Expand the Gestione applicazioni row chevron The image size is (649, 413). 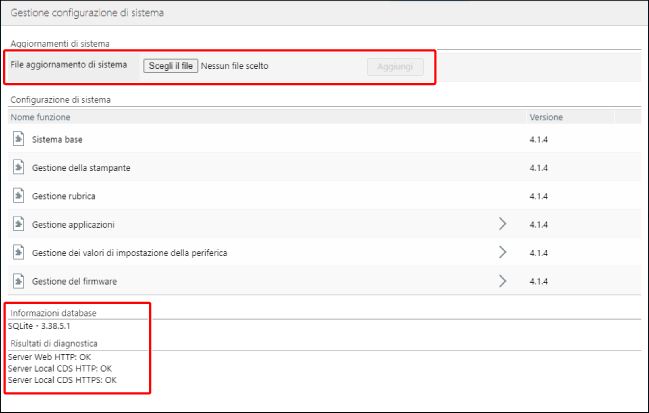503,224
